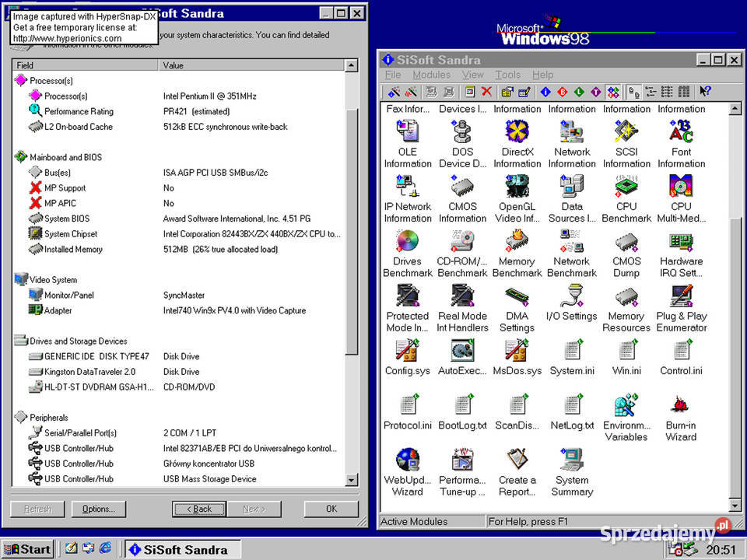Click the What's This help toolbar icon
747x560 pixels.
[705, 92]
